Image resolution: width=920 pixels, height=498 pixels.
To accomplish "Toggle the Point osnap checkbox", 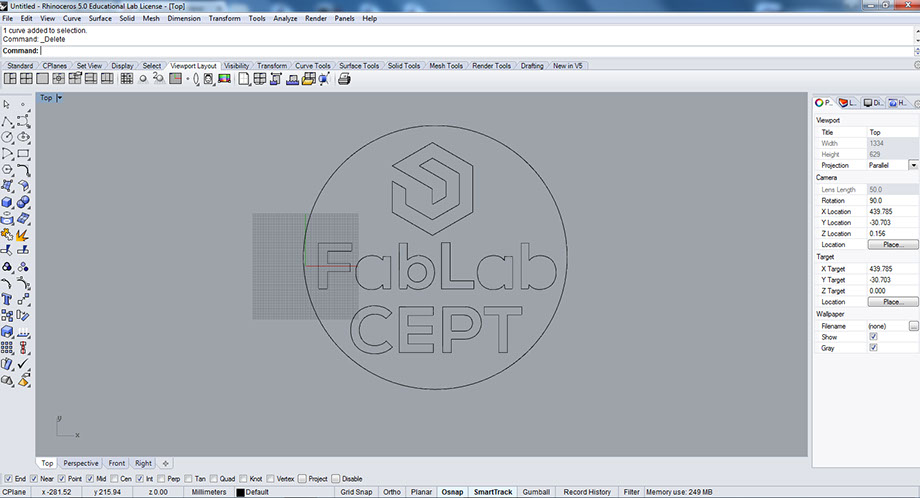I will tap(62, 479).
